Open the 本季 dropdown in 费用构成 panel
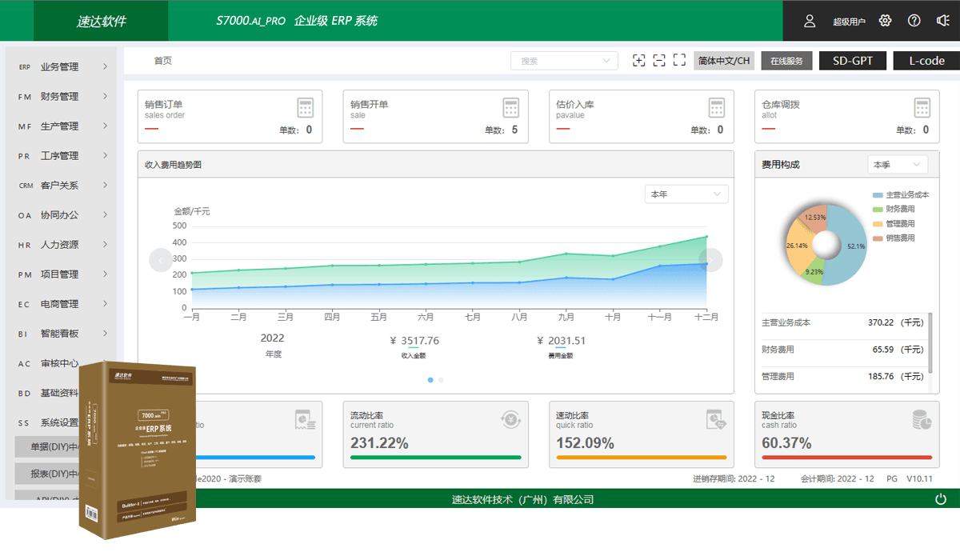Image resolution: width=960 pixels, height=560 pixels. point(897,163)
